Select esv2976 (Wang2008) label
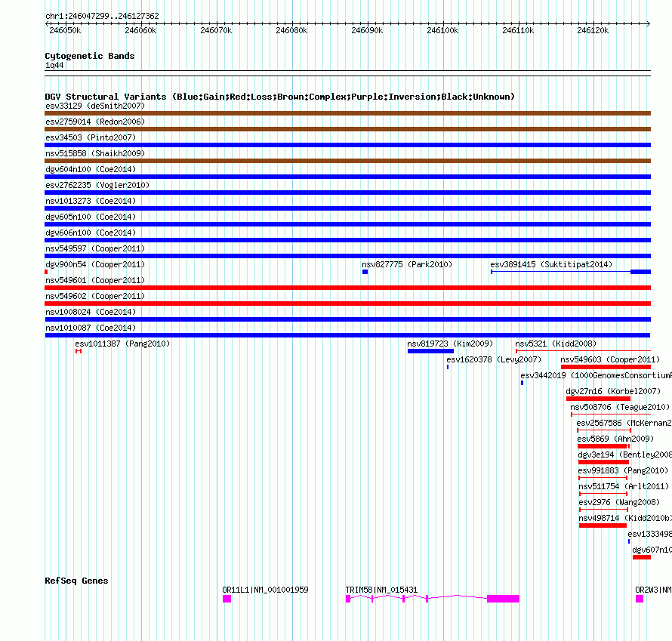 (619, 502)
